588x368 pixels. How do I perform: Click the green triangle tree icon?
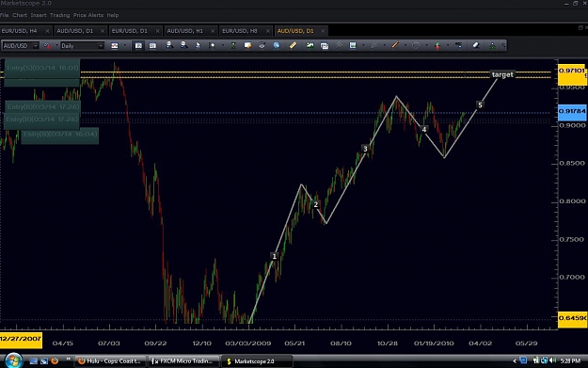pos(492,46)
